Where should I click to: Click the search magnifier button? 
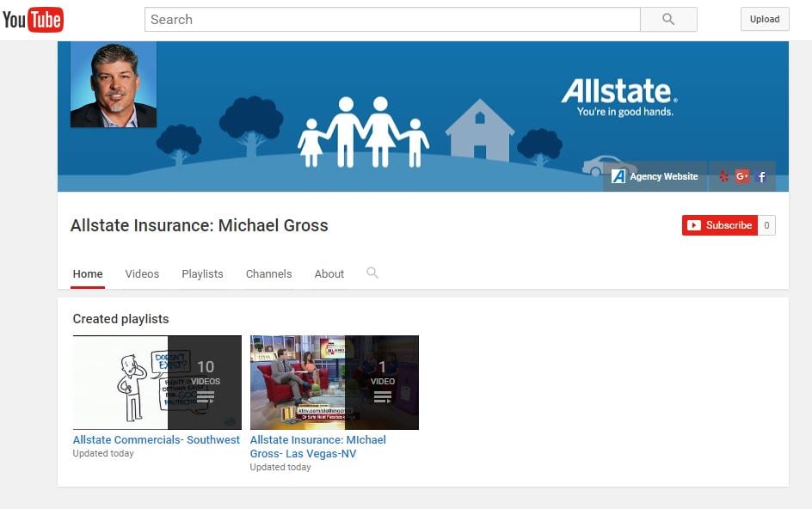(668, 20)
